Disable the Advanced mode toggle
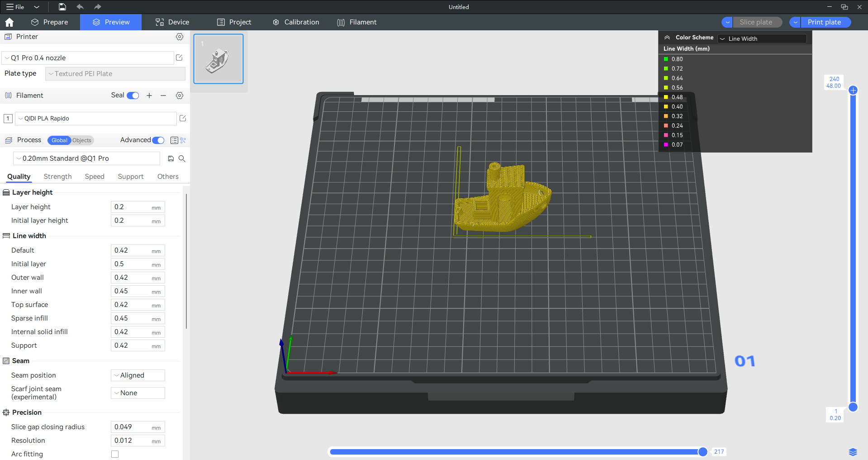868x460 pixels. [158, 140]
